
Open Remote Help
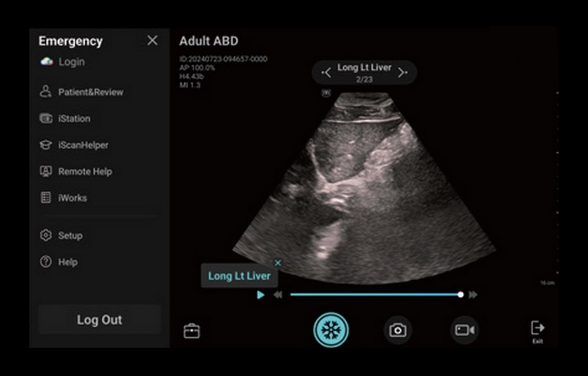pos(76,172)
